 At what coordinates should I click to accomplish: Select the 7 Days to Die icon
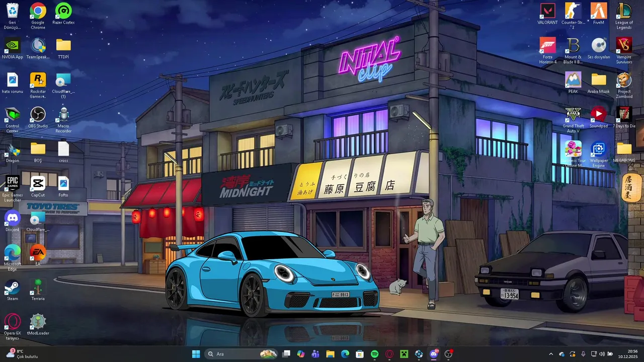click(624, 117)
